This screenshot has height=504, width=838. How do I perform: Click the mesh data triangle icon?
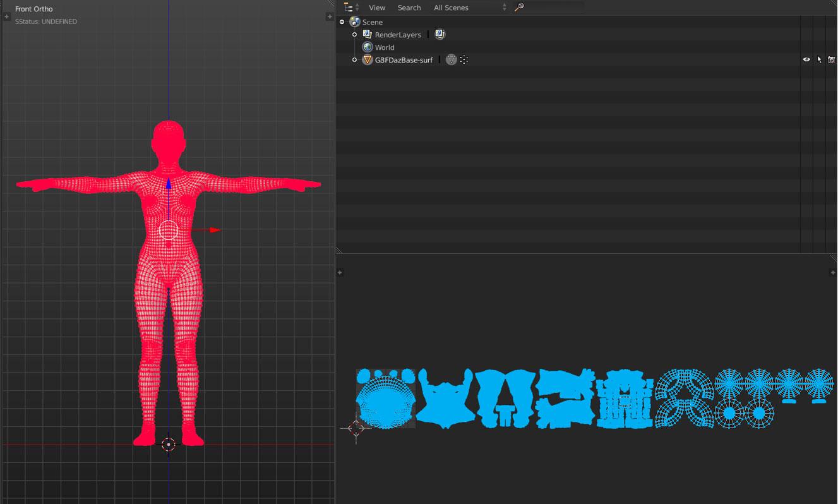click(451, 60)
